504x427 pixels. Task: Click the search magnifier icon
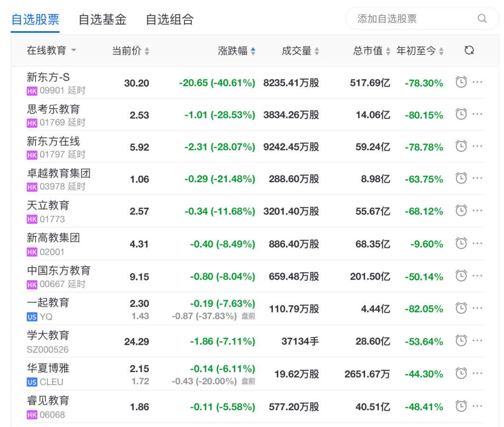(482, 19)
